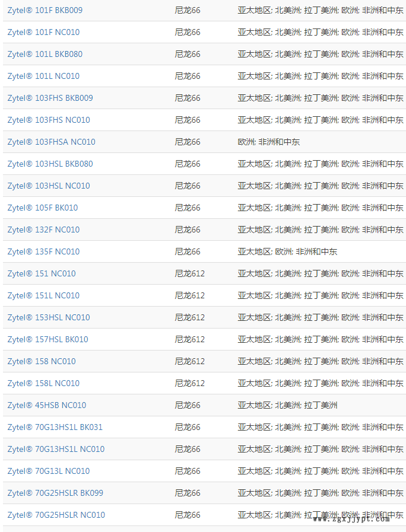Click the Zytel® 132F NC010 link
Screen dimensions: 406x532
tap(43, 230)
